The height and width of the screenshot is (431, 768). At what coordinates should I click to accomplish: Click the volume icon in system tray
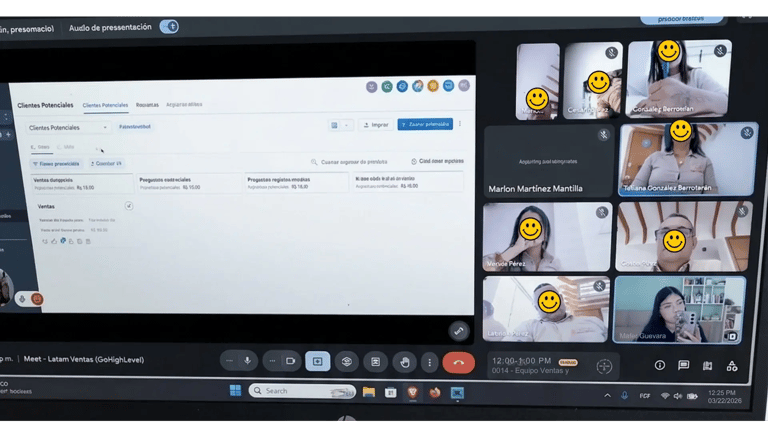pos(678,396)
